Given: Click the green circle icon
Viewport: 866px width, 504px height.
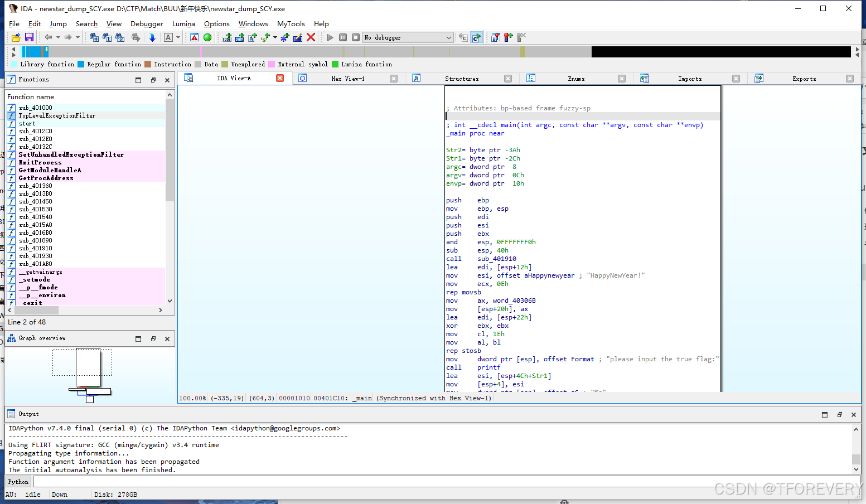Looking at the screenshot, I should pos(207,37).
